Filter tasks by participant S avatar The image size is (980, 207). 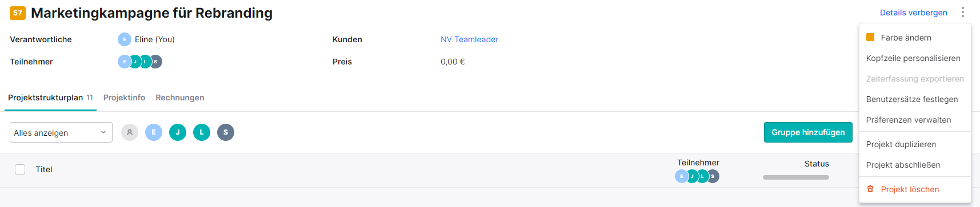[226, 132]
